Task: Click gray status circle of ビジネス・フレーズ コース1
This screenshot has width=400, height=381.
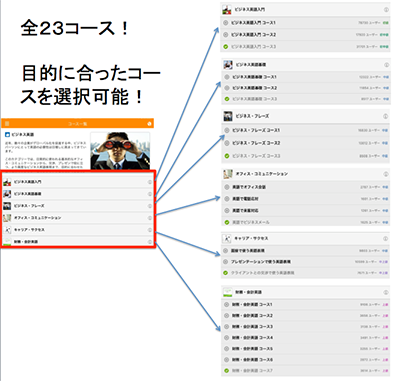Action: point(227,130)
